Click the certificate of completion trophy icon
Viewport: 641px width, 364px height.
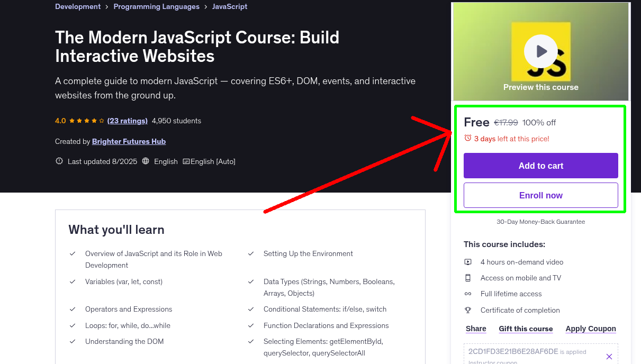tap(468, 310)
